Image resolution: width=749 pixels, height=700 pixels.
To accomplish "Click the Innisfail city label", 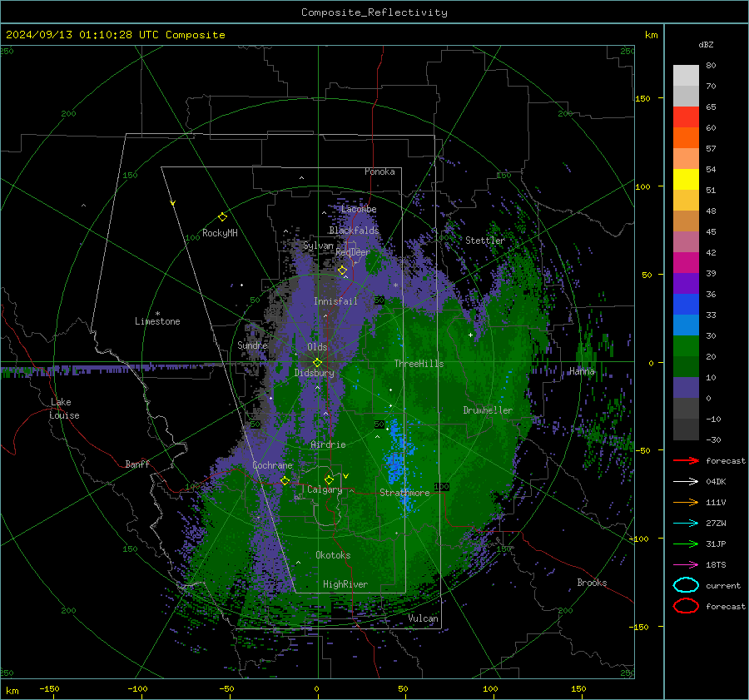I will click(x=335, y=301).
